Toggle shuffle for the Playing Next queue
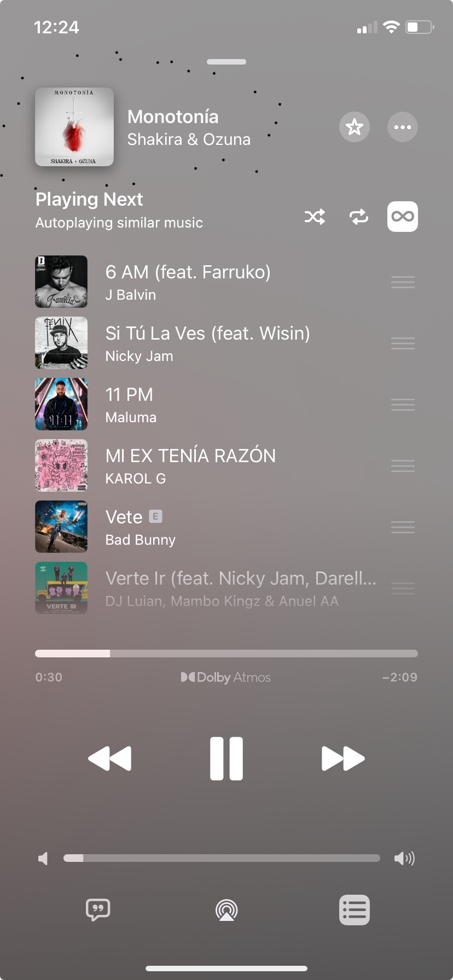The height and width of the screenshot is (980, 453). tap(315, 217)
